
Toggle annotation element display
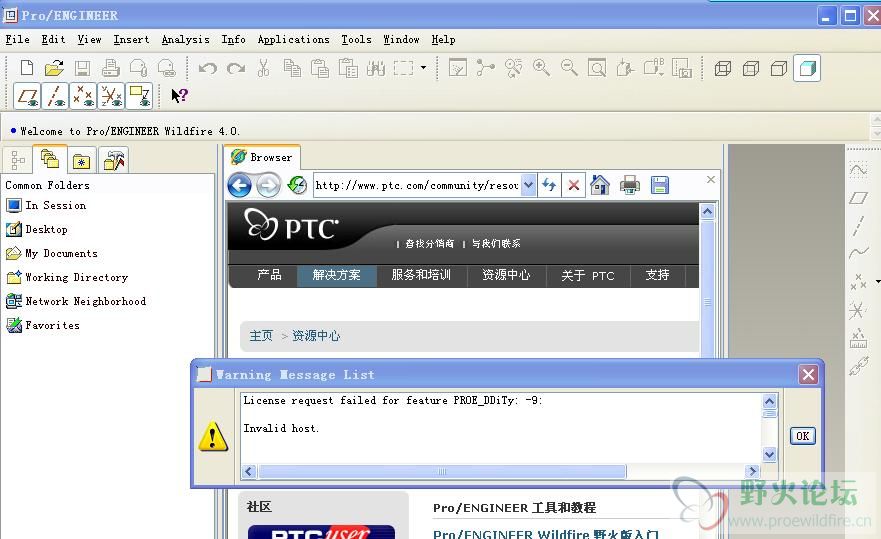point(139,96)
